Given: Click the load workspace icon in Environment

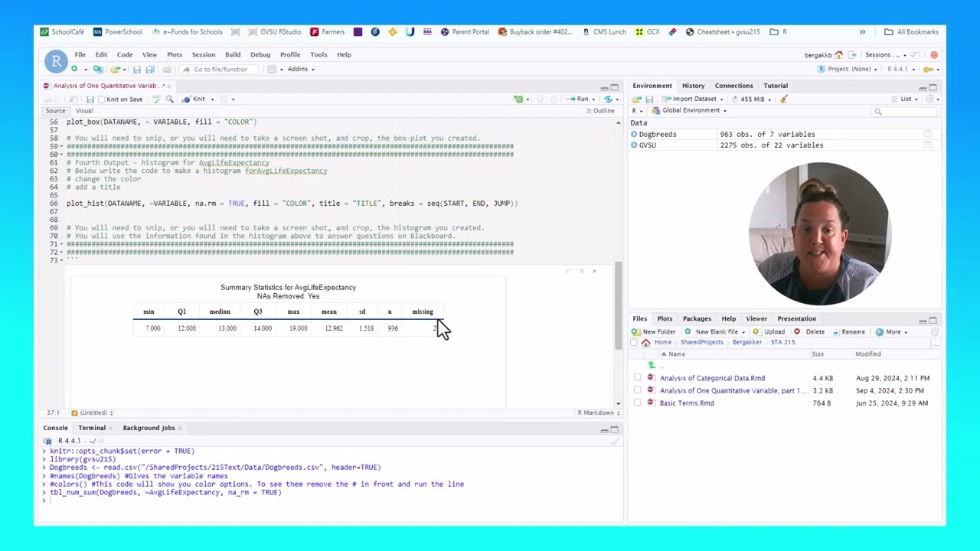Looking at the screenshot, I should click(x=636, y=99).
